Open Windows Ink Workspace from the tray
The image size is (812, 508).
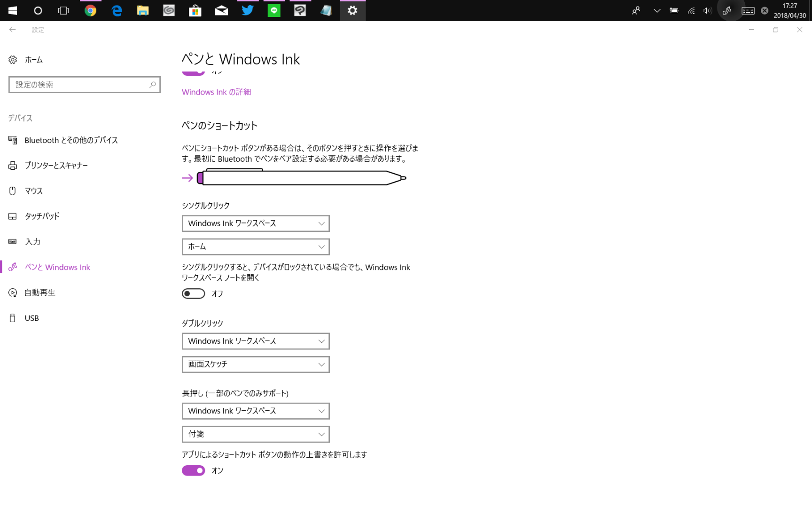click(x=727, y=10)
